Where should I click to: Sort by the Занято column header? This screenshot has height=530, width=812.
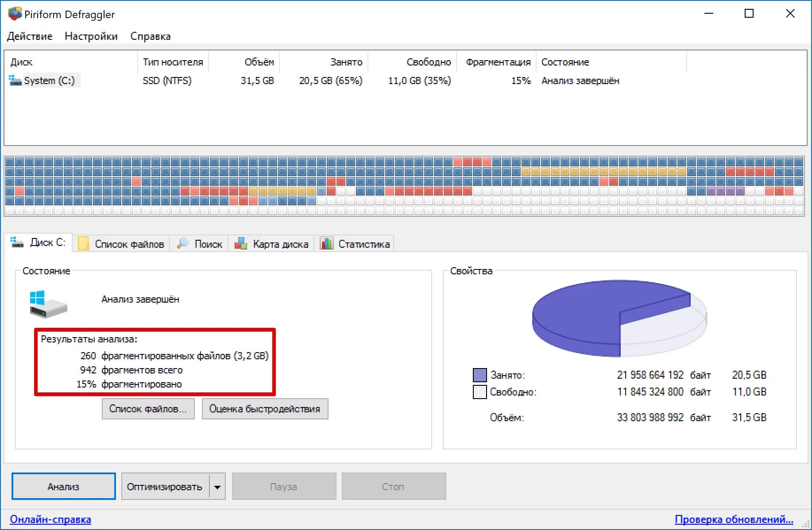pos(324,62)
